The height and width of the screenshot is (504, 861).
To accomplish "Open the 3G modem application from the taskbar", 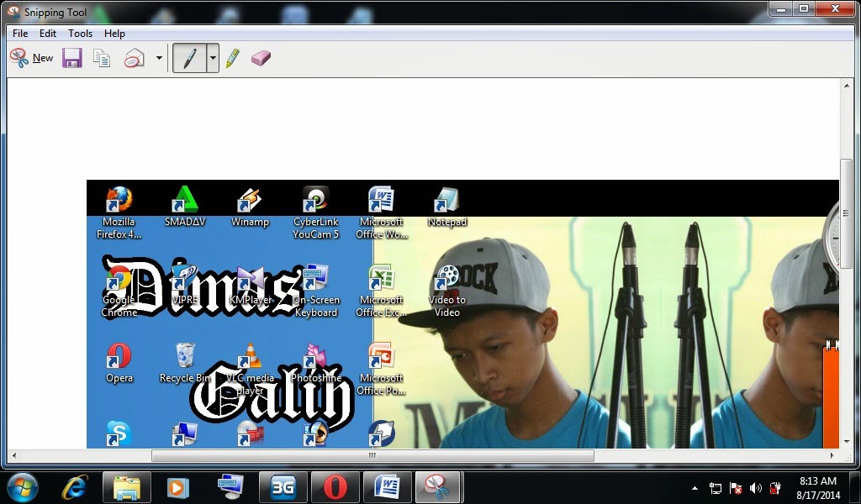I will (x=283, y=487).
